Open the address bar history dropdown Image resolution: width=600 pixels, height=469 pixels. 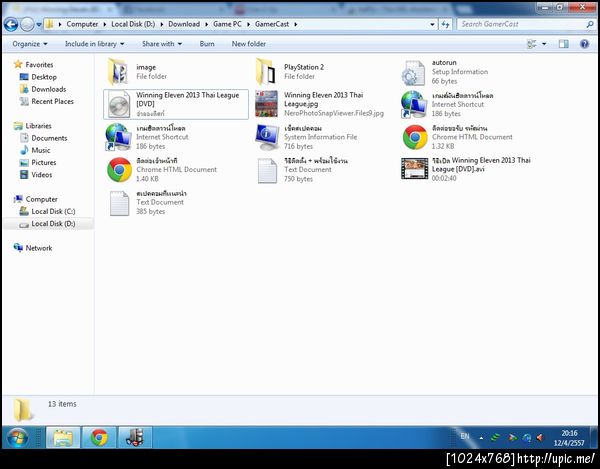(432, 24)
